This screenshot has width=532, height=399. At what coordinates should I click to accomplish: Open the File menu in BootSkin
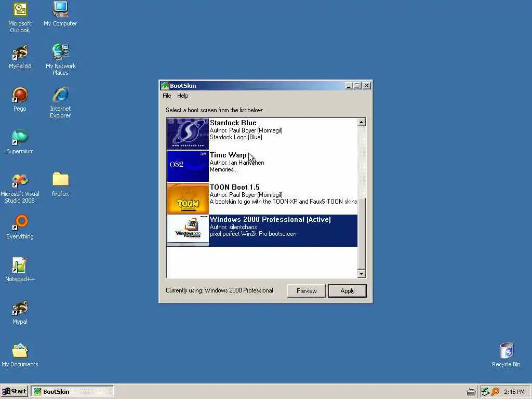click(167, 96)
